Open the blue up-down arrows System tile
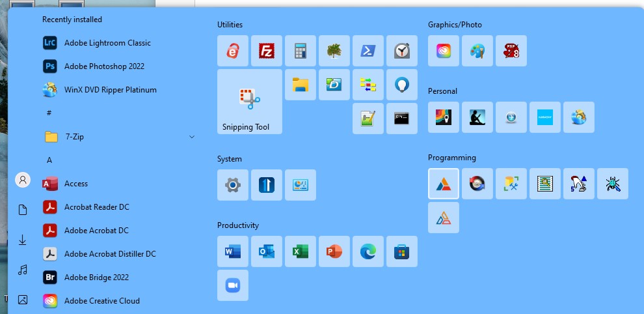The image size is (644, 314). [x=267, y=185]
